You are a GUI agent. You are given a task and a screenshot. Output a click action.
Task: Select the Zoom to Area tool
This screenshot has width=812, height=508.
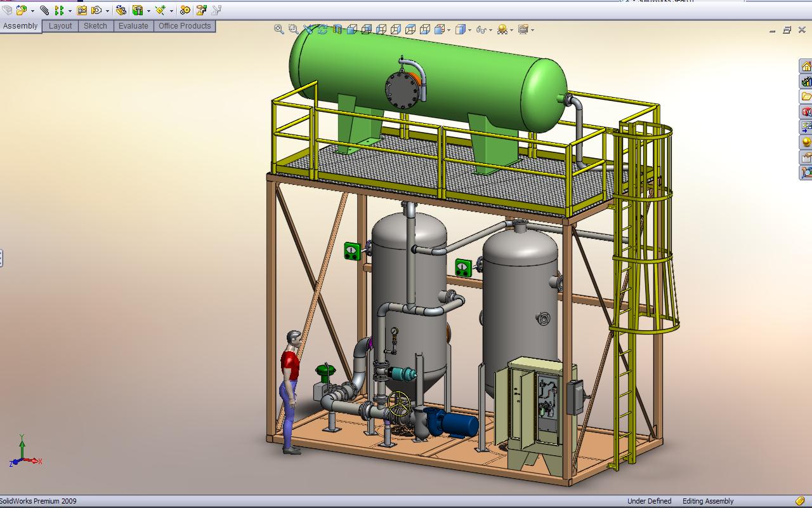pos(294,29)
